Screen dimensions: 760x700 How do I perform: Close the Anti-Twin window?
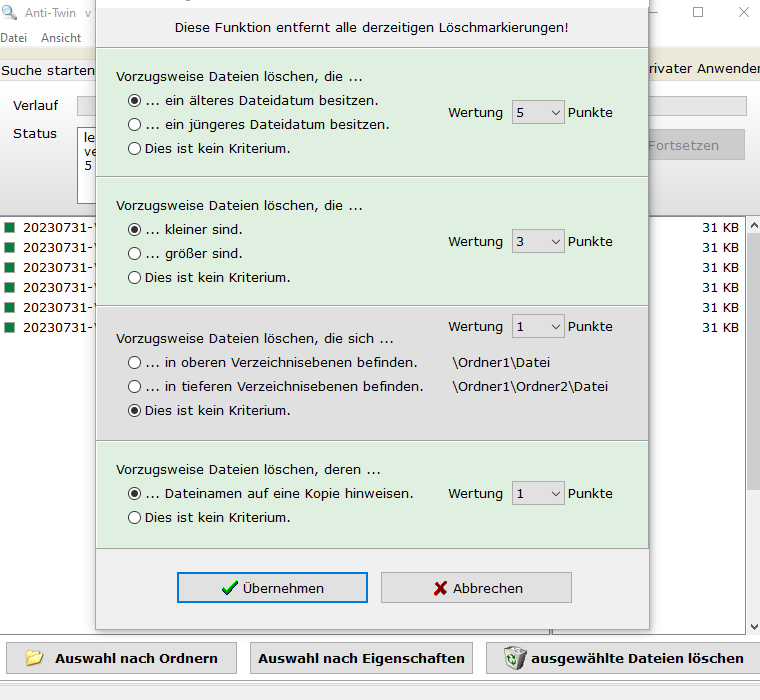tap(744, 12)
